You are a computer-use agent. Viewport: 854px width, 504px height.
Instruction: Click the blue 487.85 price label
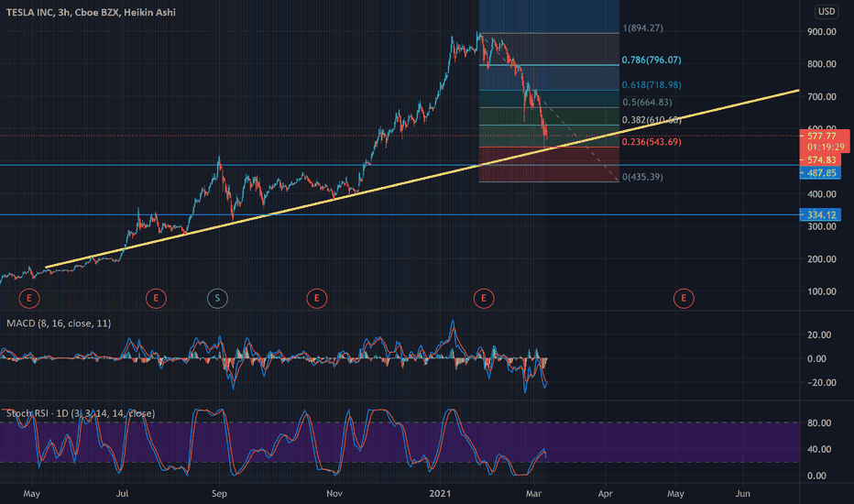click(x=821, y=172)
